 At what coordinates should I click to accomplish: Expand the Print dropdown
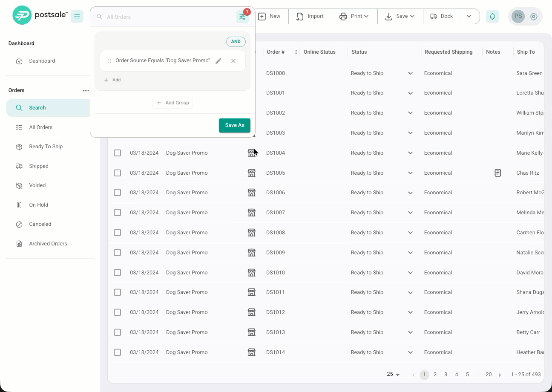coord(354,16)
